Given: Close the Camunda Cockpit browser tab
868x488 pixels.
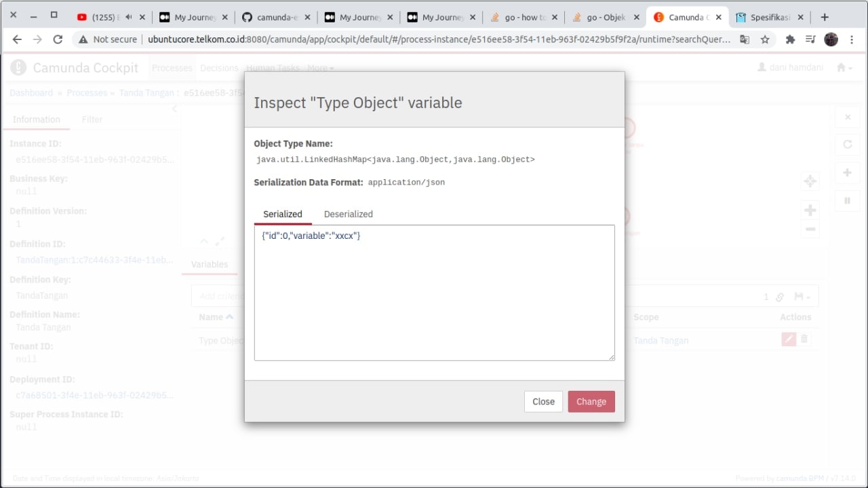Looking at the screenshot, I should 719,17.
